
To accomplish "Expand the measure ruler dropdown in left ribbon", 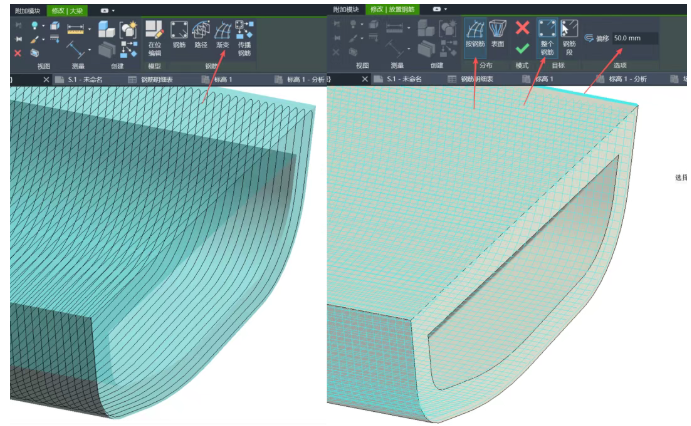I will coord(89,30).
